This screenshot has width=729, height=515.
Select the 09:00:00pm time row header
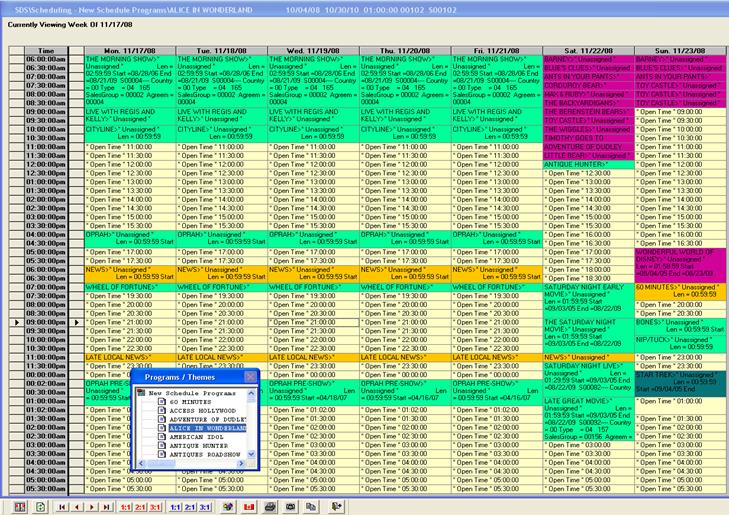coord(46,323)
